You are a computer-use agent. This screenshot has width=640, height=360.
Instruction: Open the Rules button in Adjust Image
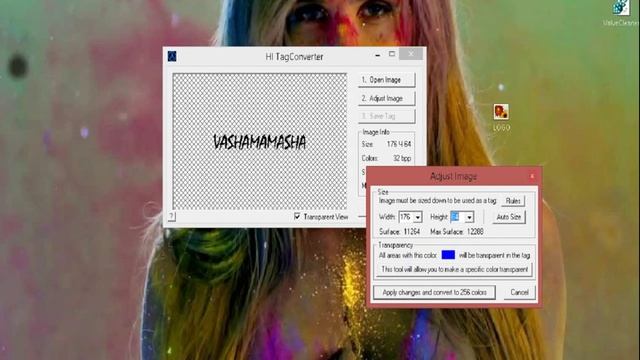[513, 201]
